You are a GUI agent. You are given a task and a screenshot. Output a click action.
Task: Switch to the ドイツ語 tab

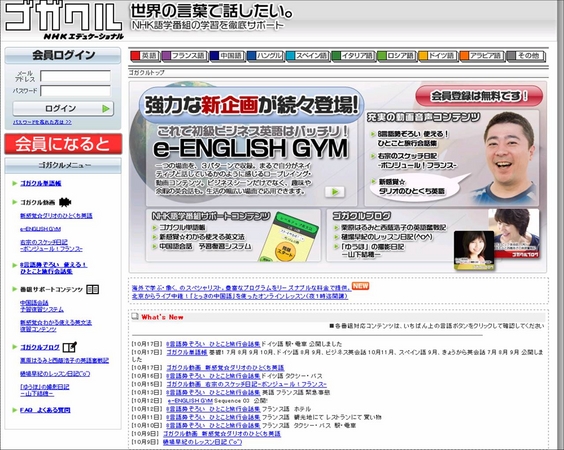click(x=437, y=56)
